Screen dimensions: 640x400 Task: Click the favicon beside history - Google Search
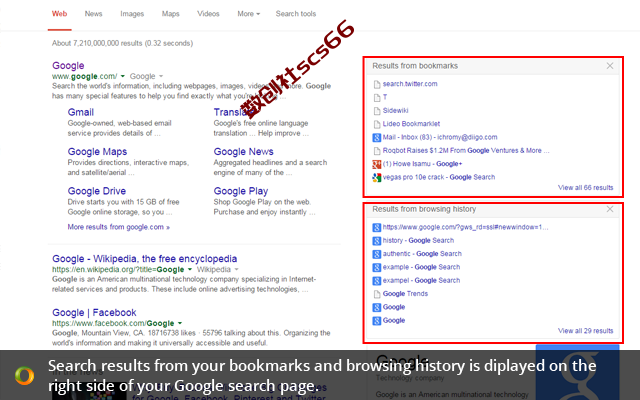click(377, 241)
